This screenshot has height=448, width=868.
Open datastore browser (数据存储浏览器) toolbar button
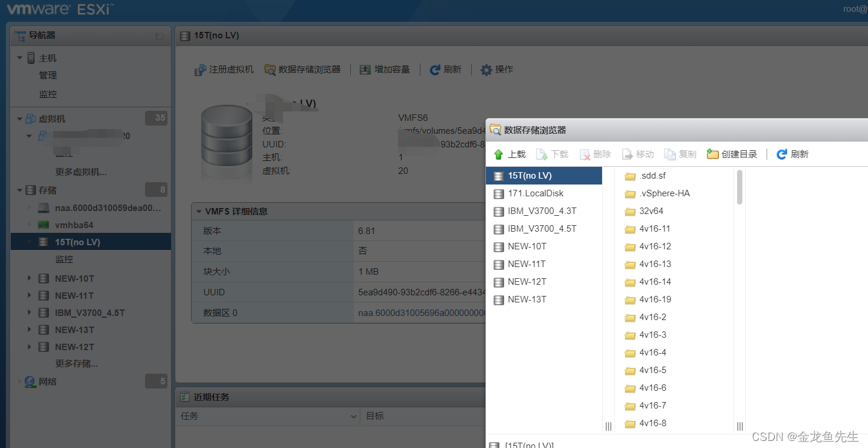click(x=303, y=70)
